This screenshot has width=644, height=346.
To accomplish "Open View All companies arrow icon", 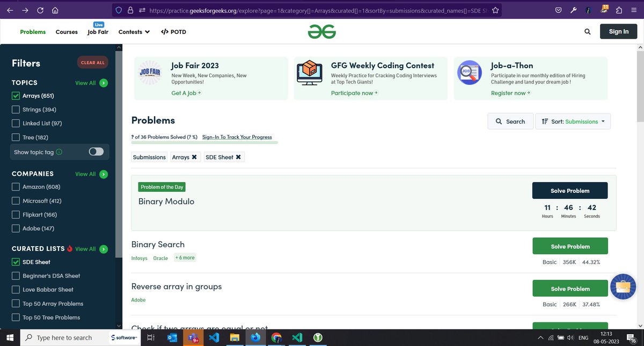I will 104,174.
